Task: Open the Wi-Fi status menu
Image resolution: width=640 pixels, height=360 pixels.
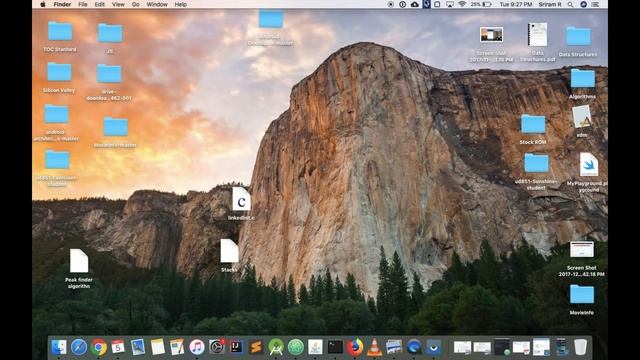Action: coord(462,4)
